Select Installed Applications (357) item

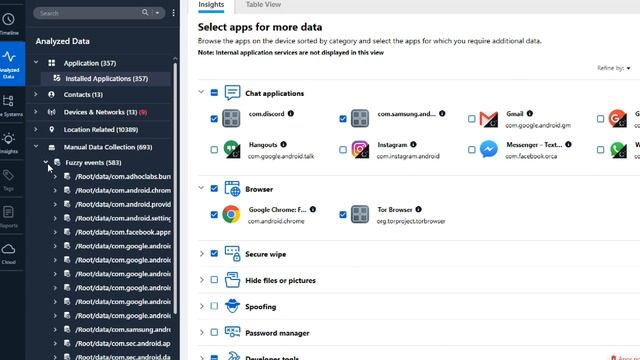[x=106, y=78]
